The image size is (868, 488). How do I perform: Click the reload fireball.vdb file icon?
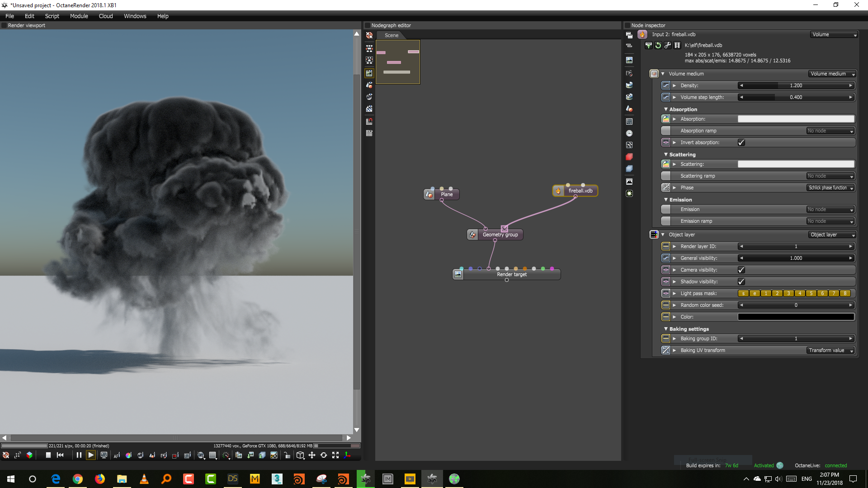(x=658, y=45)
